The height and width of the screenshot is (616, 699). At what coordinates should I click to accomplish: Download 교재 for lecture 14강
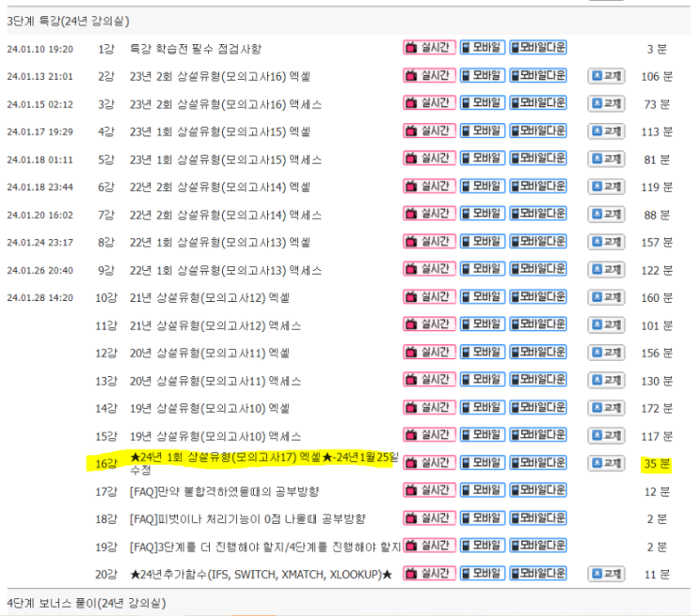606,408
